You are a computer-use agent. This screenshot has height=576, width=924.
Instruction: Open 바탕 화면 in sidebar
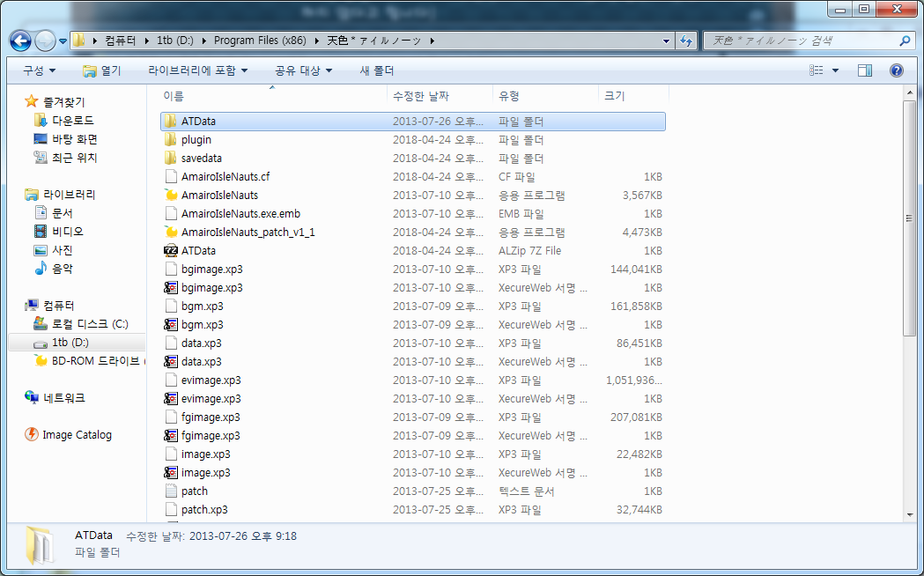pyautogui.click(x=74, y=139)
